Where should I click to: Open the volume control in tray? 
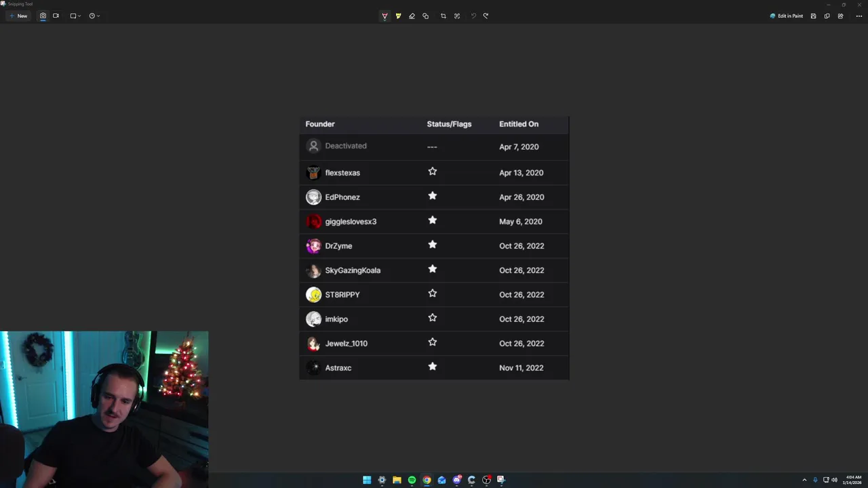(834, 480)
